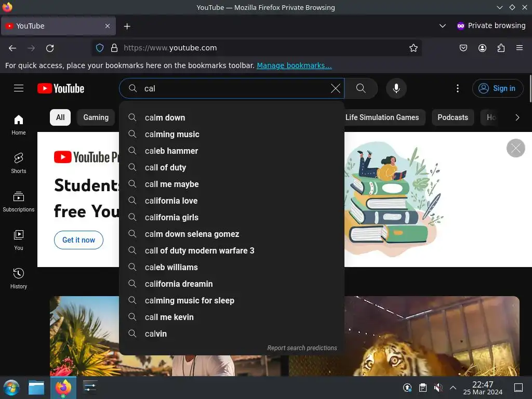Screen dimensions: 532x399
Task: Open Firefox tracking protection shield
Action: (x=100, y=48)
